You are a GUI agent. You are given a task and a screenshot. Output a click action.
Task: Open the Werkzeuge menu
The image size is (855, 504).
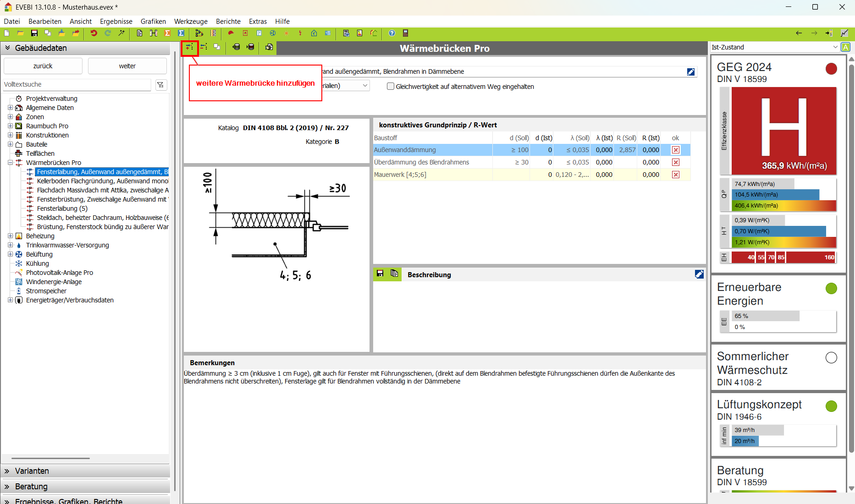pyautogui.click(x=191, y=22)
